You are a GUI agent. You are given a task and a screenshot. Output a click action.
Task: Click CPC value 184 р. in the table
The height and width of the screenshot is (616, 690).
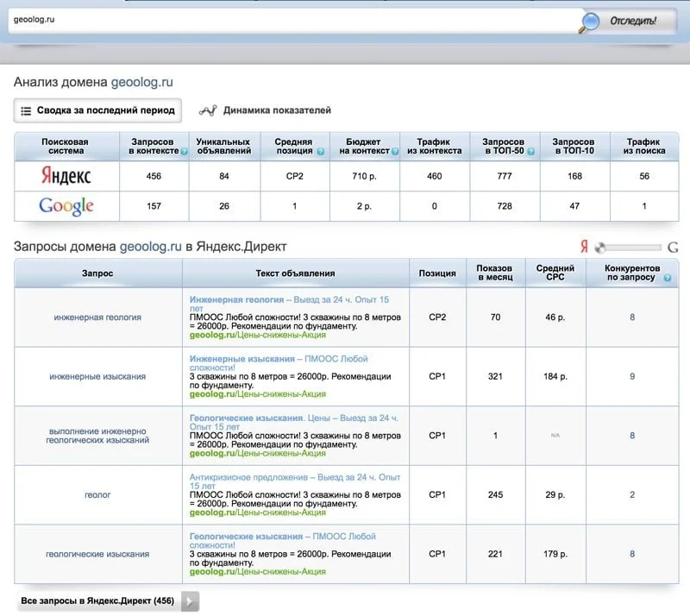(x=555, y=376)
